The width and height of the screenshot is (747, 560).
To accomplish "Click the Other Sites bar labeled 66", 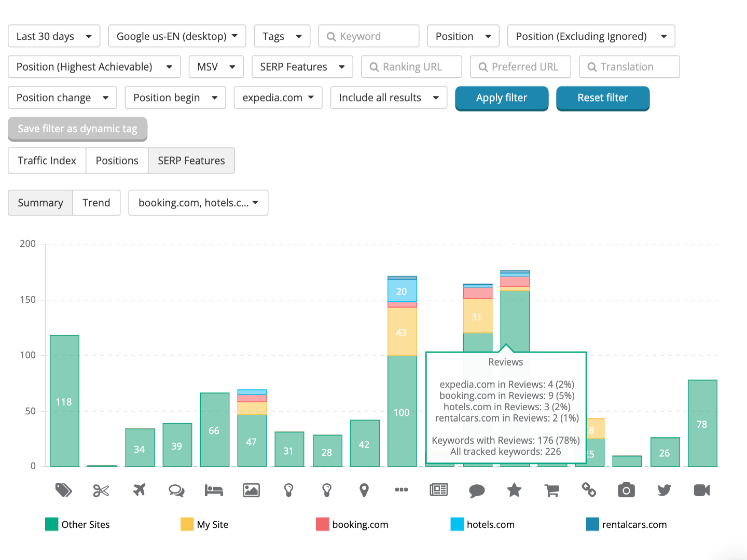I will point(215,430).
